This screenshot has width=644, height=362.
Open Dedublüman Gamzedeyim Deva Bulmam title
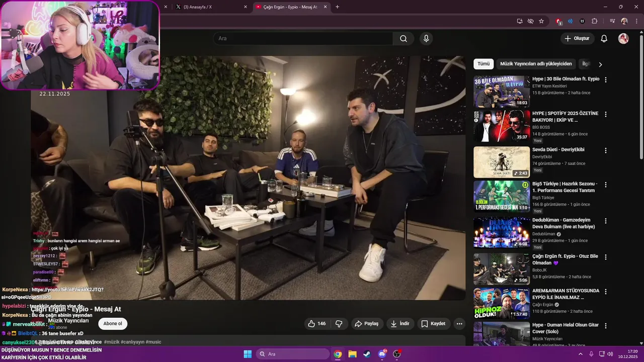pos(563,223)
